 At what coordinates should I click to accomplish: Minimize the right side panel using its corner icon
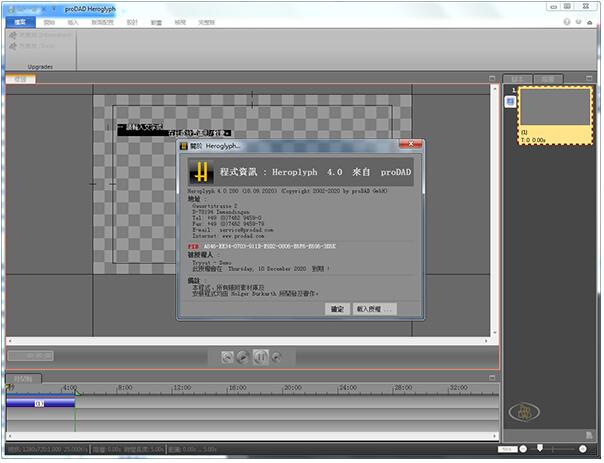click(589, 78)
